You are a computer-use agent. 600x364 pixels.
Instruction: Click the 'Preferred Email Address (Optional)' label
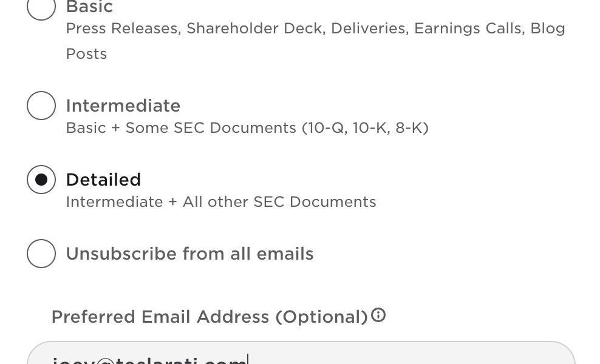pos(210,317)
